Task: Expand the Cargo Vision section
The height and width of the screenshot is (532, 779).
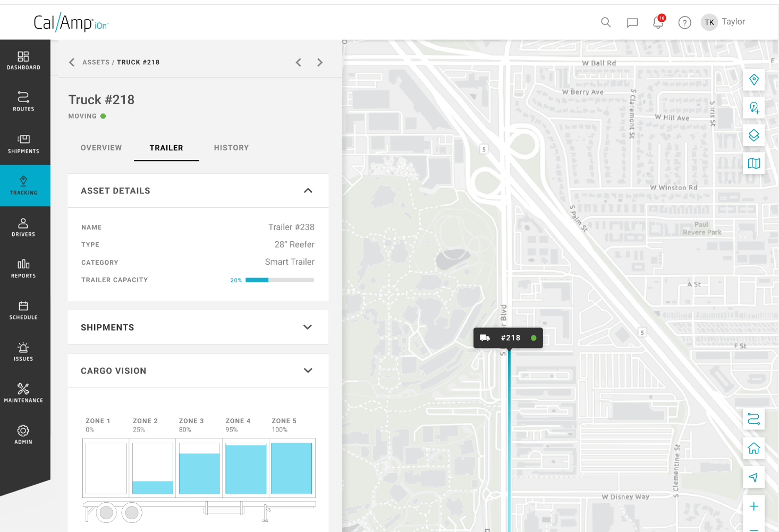Action: coord(308,370)
